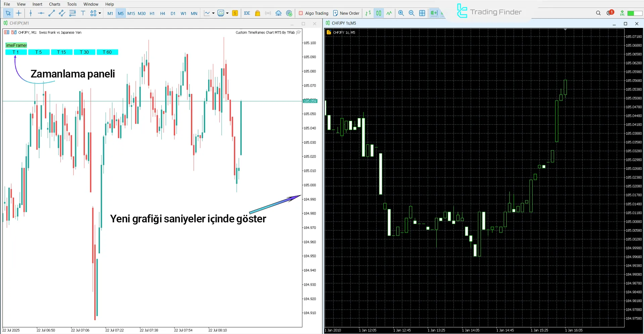This screenshot has height=334, width=644.
Task: Switch to line chart display
Action: click(389, 13)
